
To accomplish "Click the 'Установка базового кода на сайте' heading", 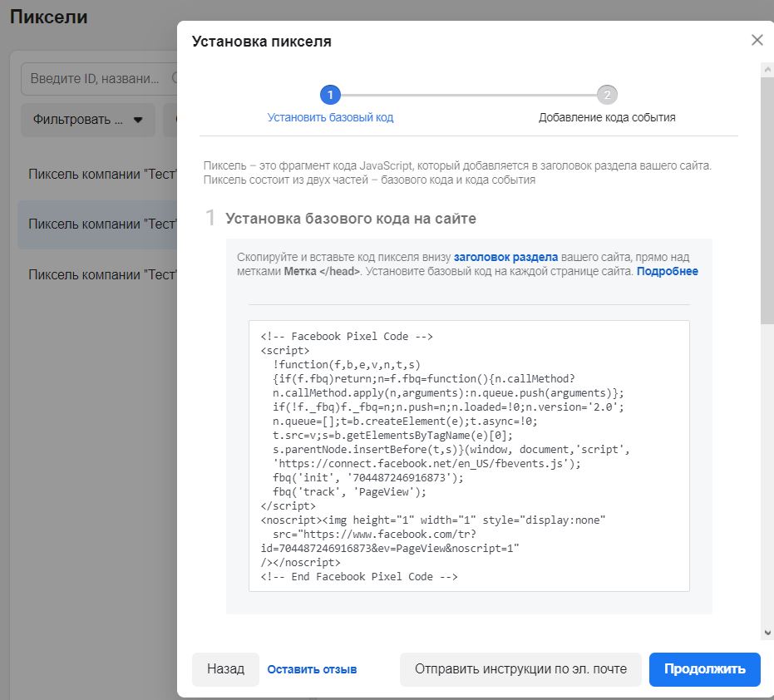I will point(351,218).
